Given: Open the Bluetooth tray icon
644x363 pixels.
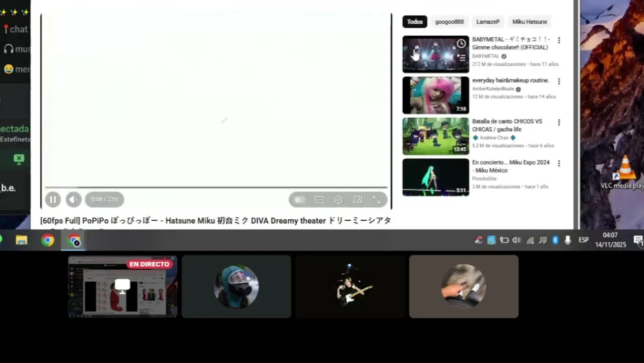Looking at the screenshot, I should [x=555, y=240].
